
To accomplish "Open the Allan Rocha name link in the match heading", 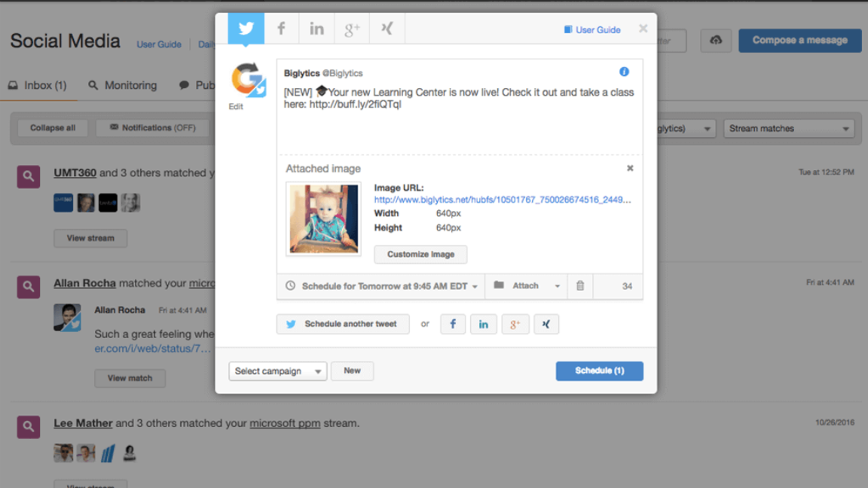I will tap(84, 283).
